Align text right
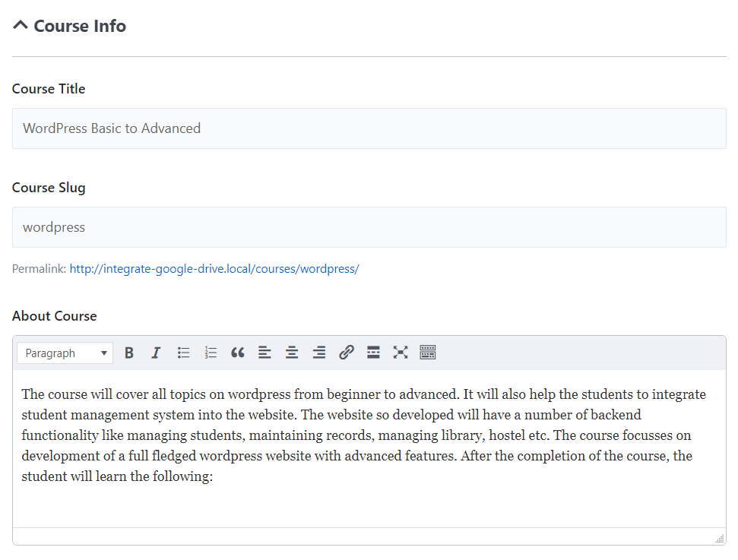This screenshot has height=560, width=738. coord(319,353)
